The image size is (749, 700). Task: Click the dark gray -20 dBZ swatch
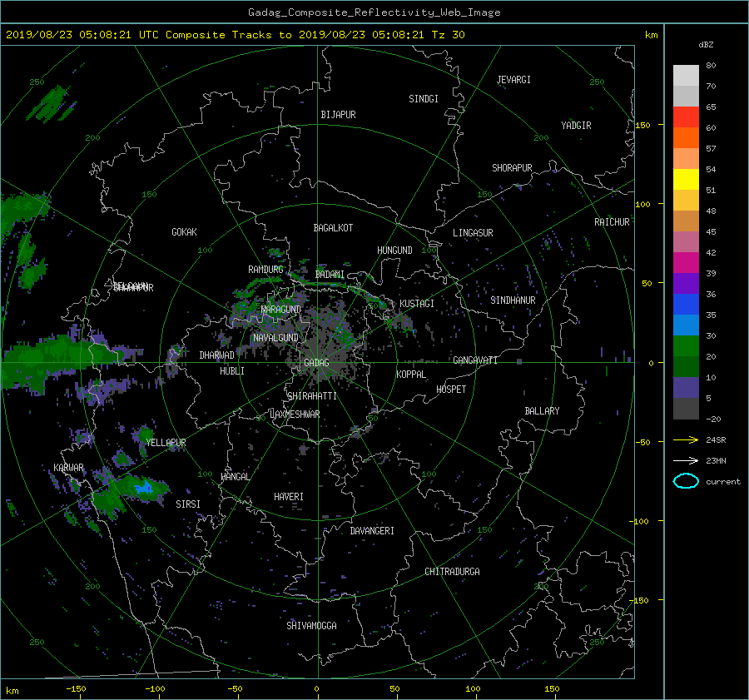pos(686,408)
